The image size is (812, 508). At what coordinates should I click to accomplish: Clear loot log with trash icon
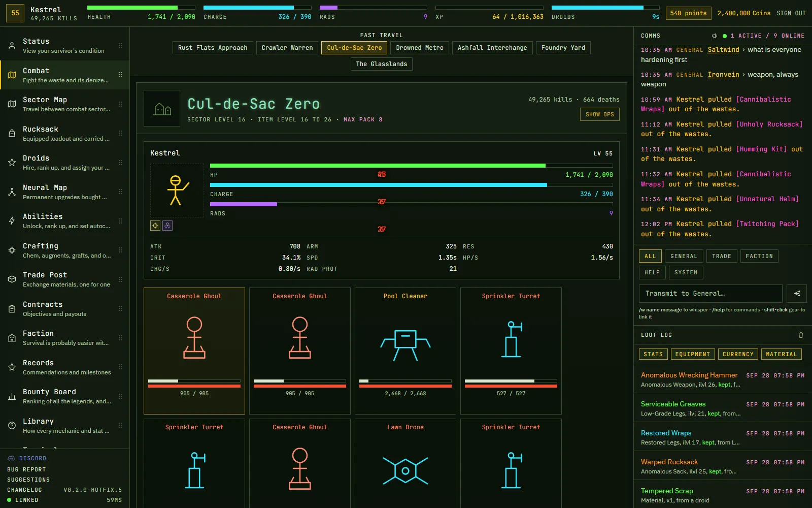coord(801,335)
